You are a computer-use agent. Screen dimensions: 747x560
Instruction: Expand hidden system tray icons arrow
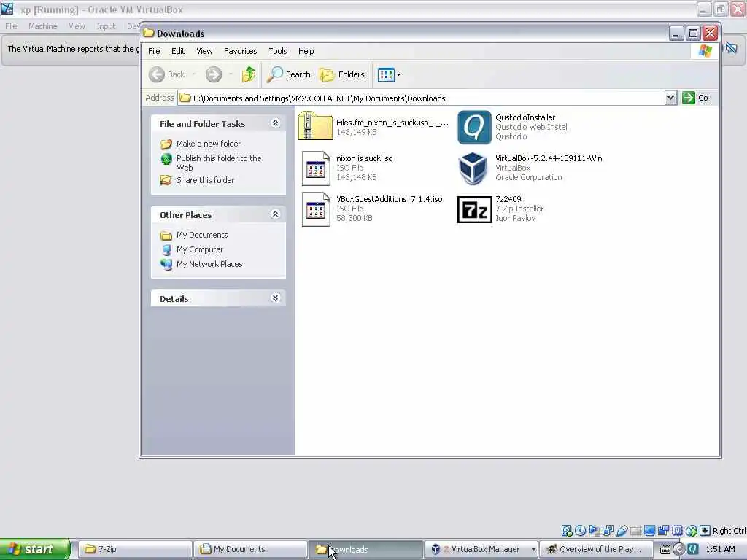(x=678, y=550)
